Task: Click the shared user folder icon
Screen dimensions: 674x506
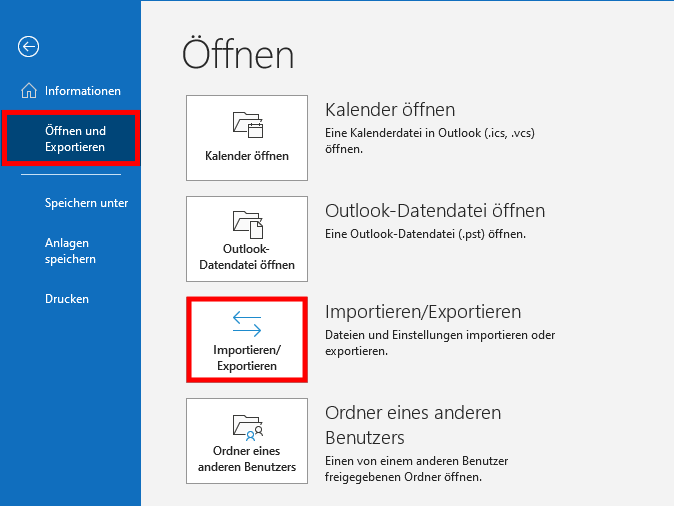Action: pos(246,427)
